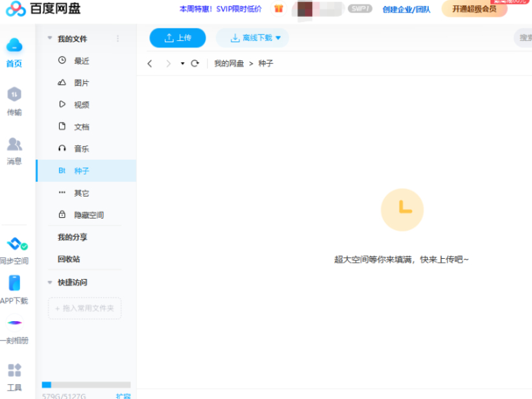Open the 一刻相册 album icon

pyautogui.click(x=14, y=322)
